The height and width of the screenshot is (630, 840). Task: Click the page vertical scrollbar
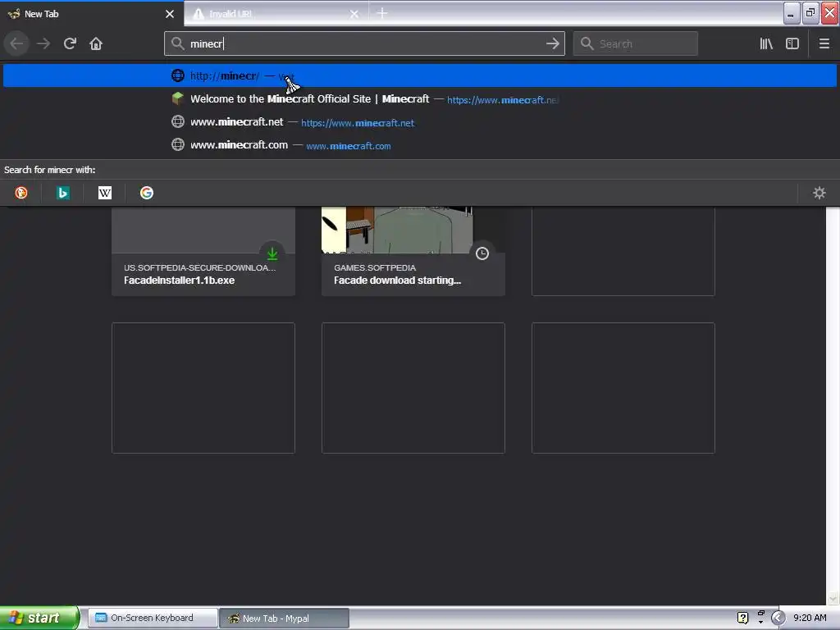tap(833, 406)
